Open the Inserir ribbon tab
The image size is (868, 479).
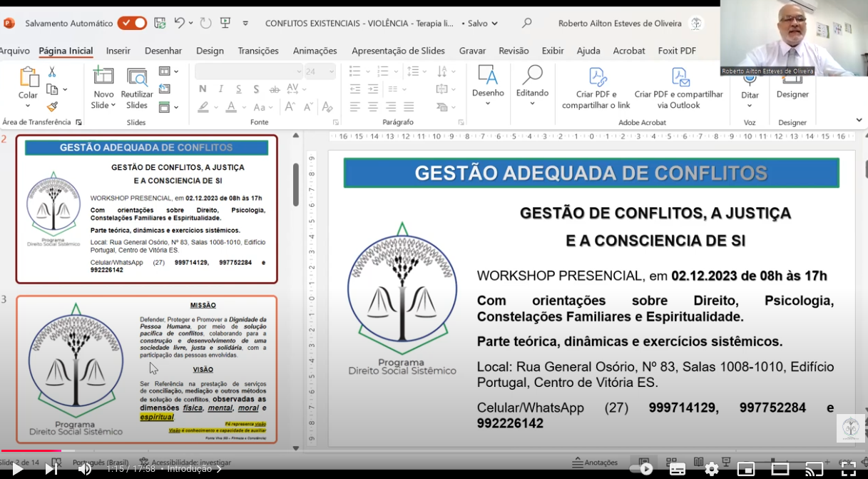[x=118, y=51]
